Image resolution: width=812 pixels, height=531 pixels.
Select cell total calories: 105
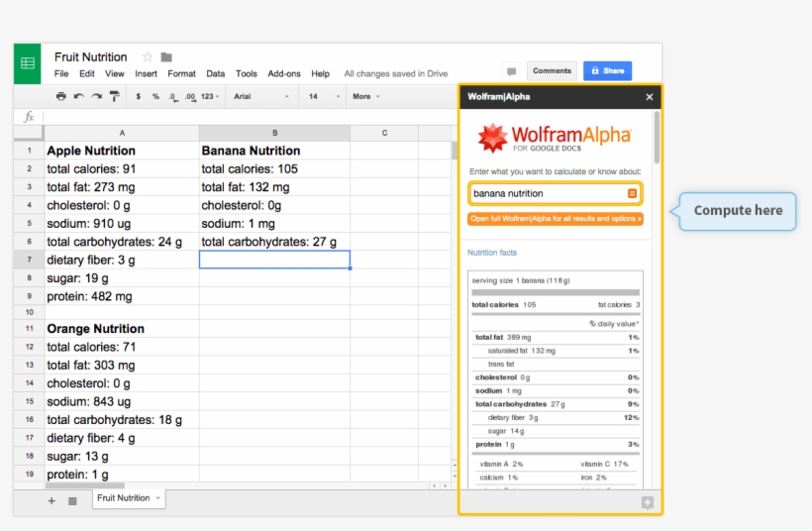tap(275, 168)
